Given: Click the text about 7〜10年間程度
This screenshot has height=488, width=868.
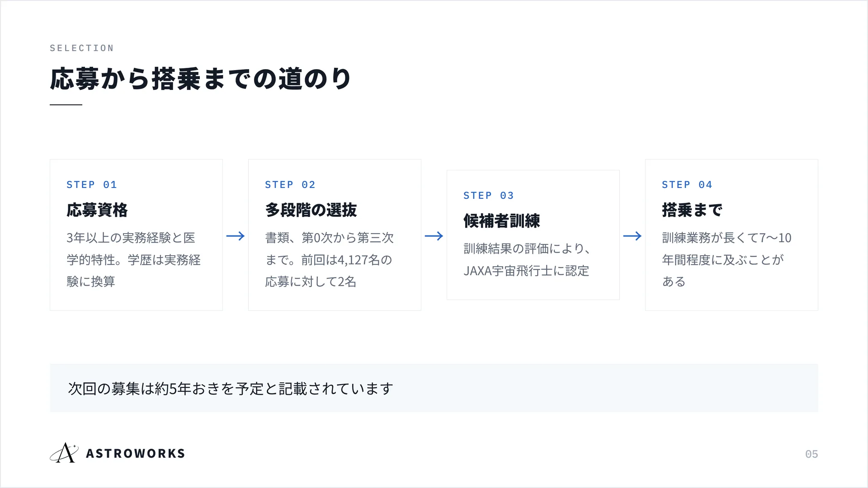Looking at the screenshot, I should [727, 260].
